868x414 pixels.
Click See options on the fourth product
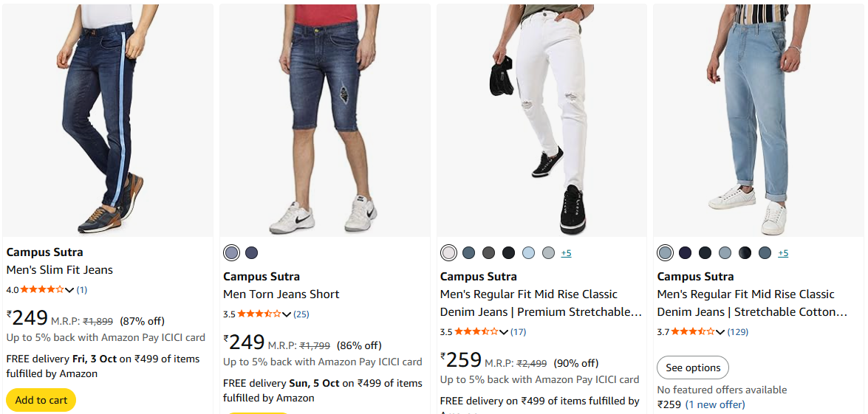[x=693, y=368]
